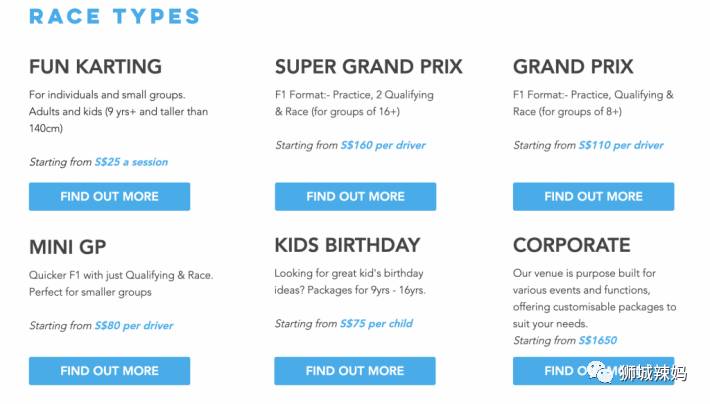Image resolution: width=710 pixels, height=404 pixels.
Task: Click Find Out More under Mini GP
Action: pyautogui.click(x=109, y=371)
